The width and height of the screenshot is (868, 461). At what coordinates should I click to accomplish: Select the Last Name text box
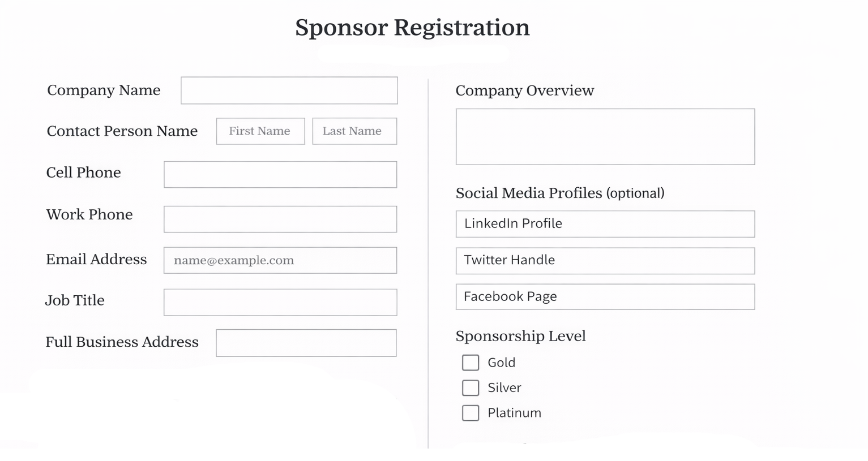click(x=354, y=131)
